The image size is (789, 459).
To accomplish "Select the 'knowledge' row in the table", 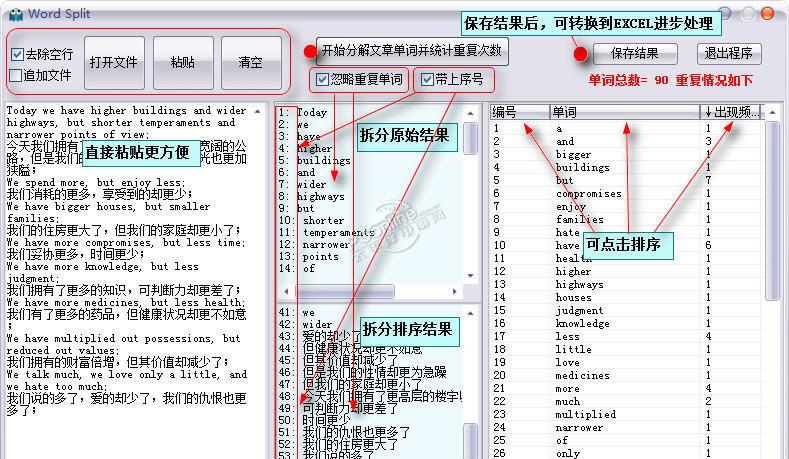I will 626,324.
